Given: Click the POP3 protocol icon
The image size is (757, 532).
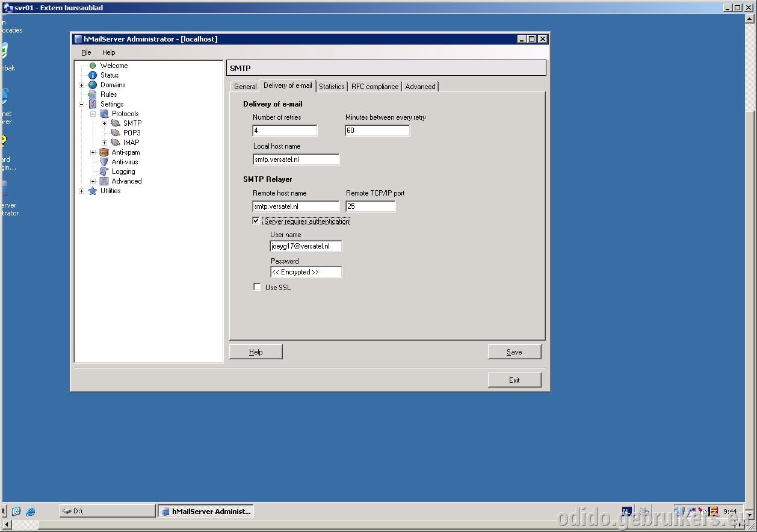Looking at the screenshot, I should point(116,133).
